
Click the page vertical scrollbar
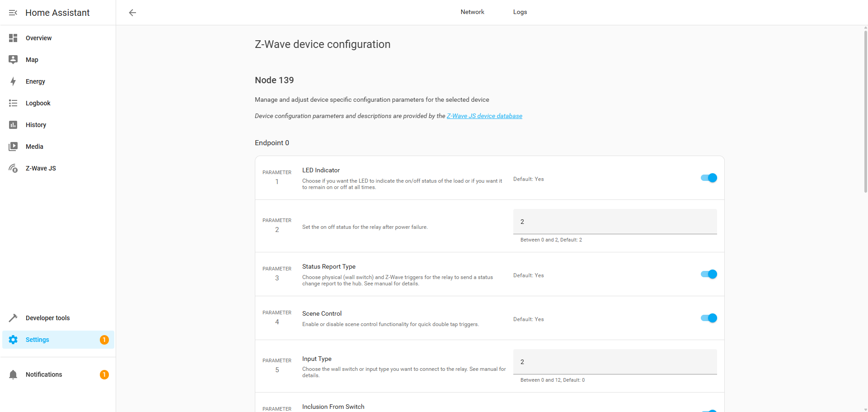865,111
